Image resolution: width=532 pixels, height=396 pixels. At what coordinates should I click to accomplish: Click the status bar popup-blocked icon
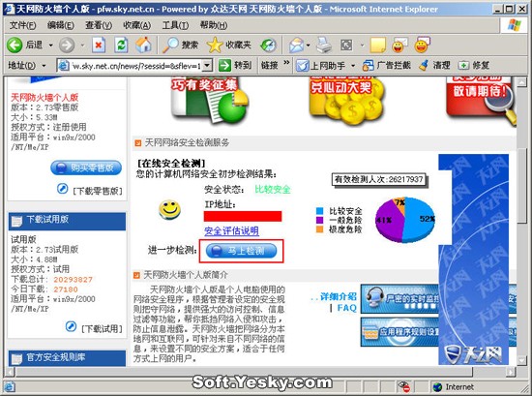(x=403, y=386)
